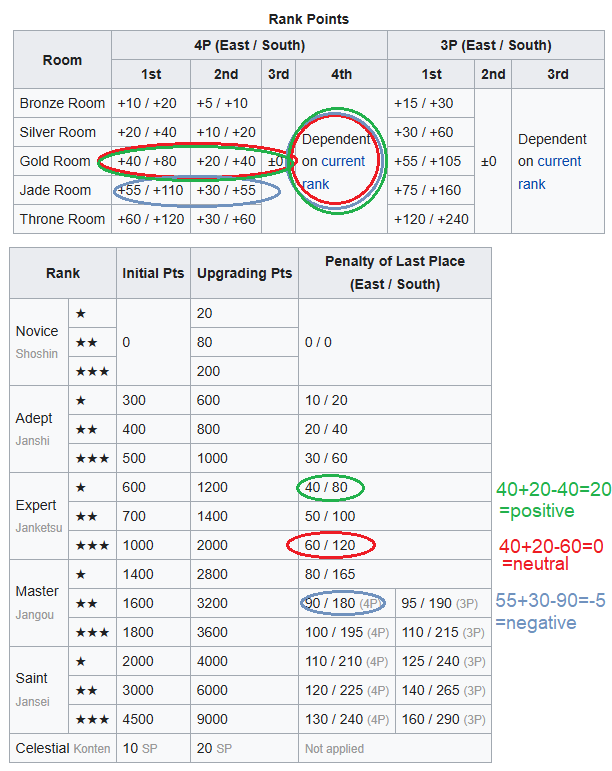Click the '3P (East / South)' header
This screenshot has height=771, width=612.
click(x=495, y=45)
